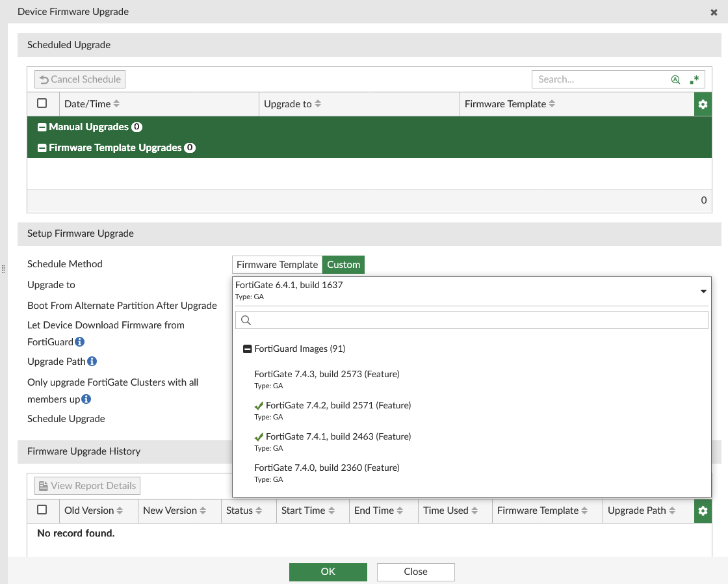The height and width of the screenshot is (584, 728).
Task: Check the Firmware Upgrade History select-all checkbox
Action: pyautogui.click(x=43, y=511)
